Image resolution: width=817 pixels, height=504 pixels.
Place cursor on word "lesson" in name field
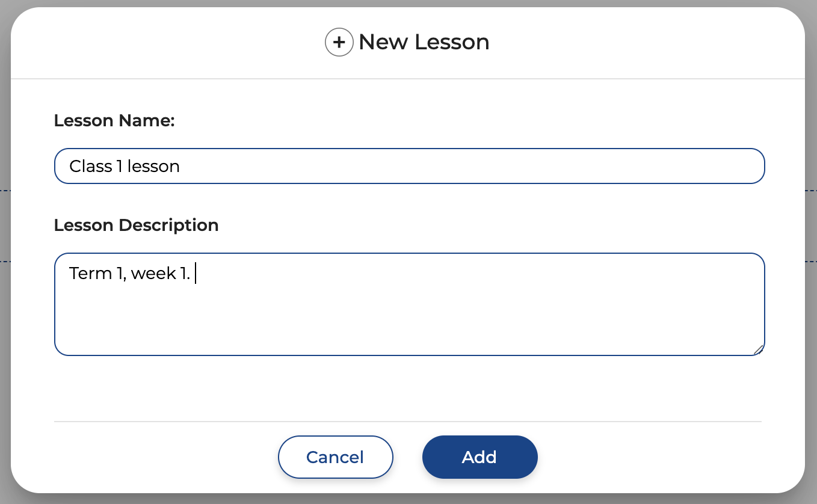coord(153,166)
